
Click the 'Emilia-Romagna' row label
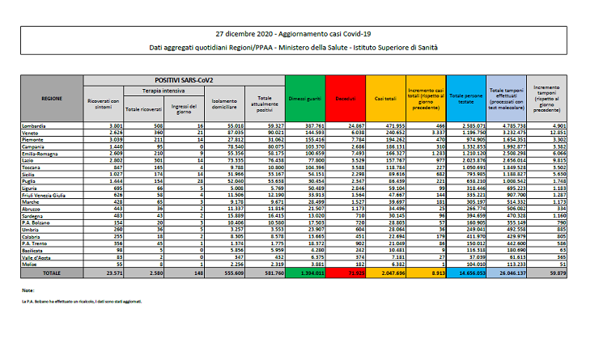(39, 152)
